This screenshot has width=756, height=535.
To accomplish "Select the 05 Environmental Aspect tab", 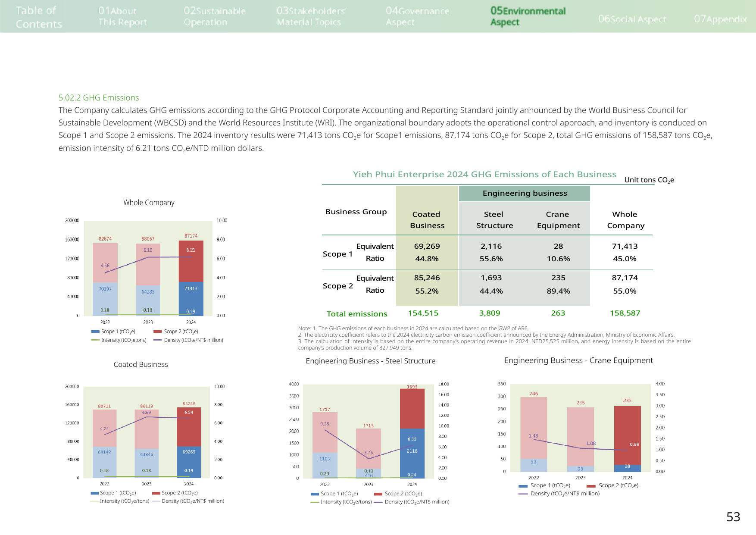I will tap(528, 16).
